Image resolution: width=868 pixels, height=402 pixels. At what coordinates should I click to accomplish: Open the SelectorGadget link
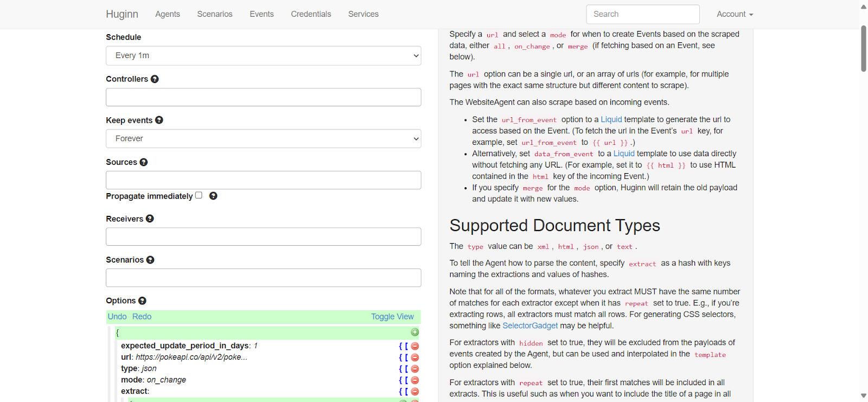coord(530,326)
